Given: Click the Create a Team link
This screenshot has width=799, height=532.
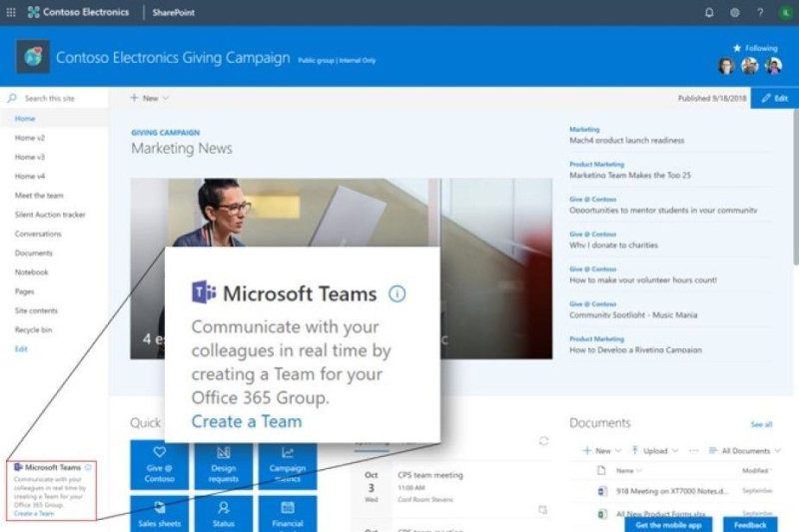Looking at the screenshot, I should click(247, 421).
